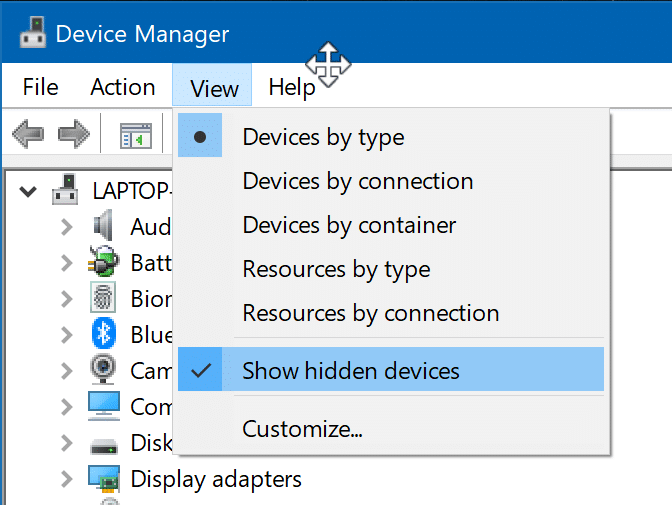Select the LAPTOP computer name label
Screen dimensions: 672x505
coord(132,191)
